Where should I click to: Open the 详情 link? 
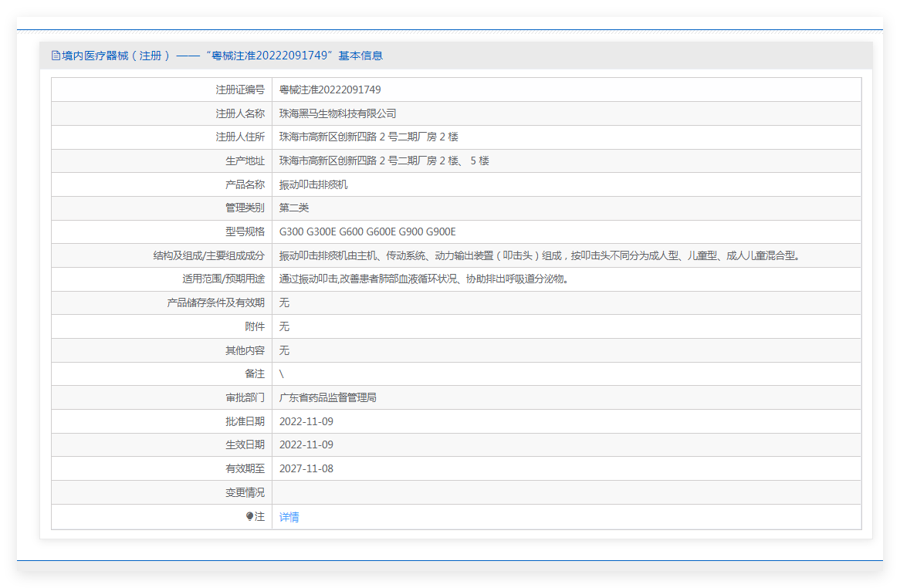[289, 517]
